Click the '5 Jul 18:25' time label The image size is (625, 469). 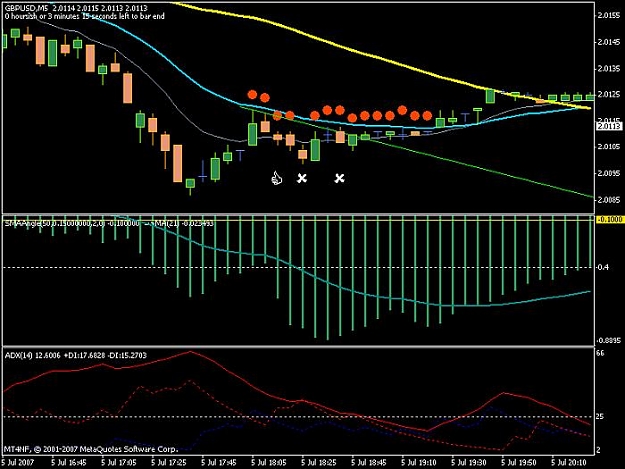click(319, 463)
